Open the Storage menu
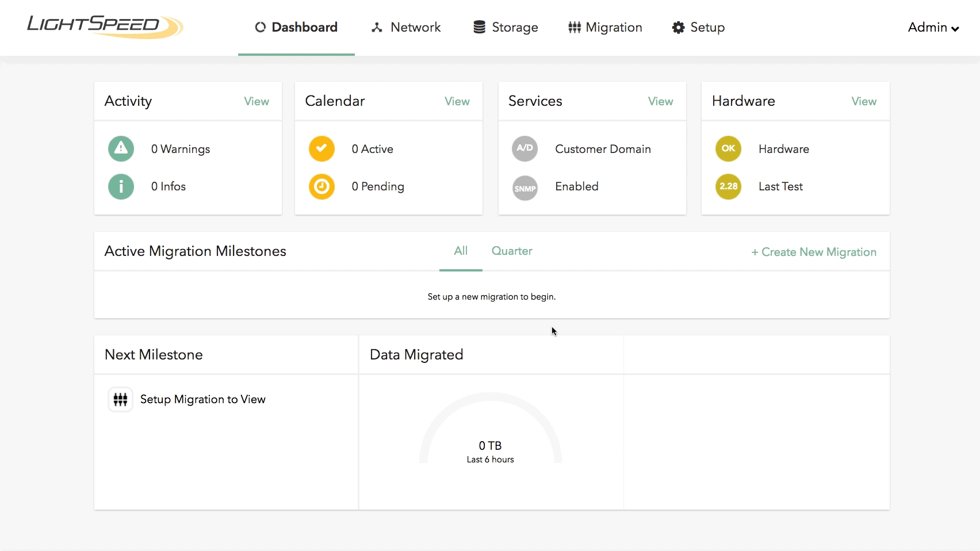Image resolution: width=980 pixels, height=551 pixels. [506, 28]
